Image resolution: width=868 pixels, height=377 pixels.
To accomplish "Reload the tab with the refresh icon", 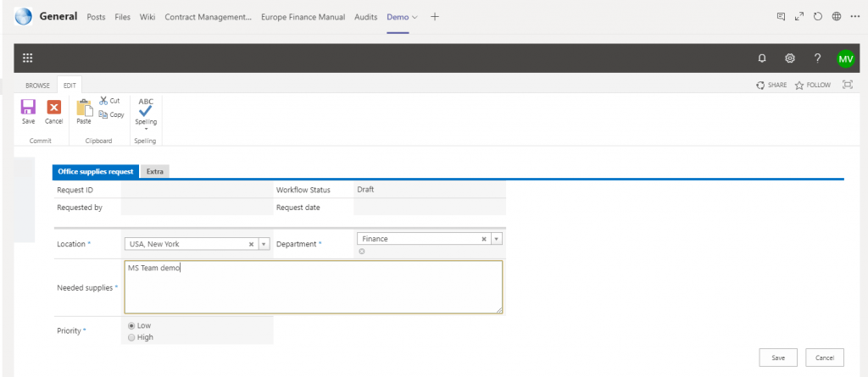I will coord(818,17).
